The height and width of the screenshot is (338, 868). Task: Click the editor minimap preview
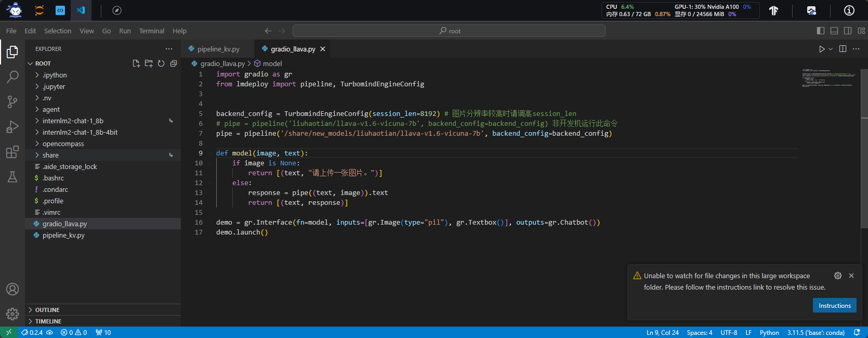[x=828, y=78]
